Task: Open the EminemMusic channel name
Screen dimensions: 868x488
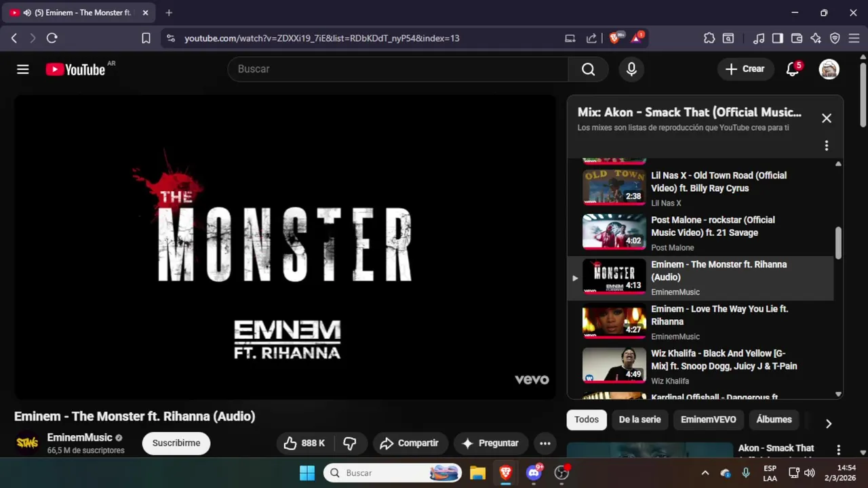Action: 79,438
